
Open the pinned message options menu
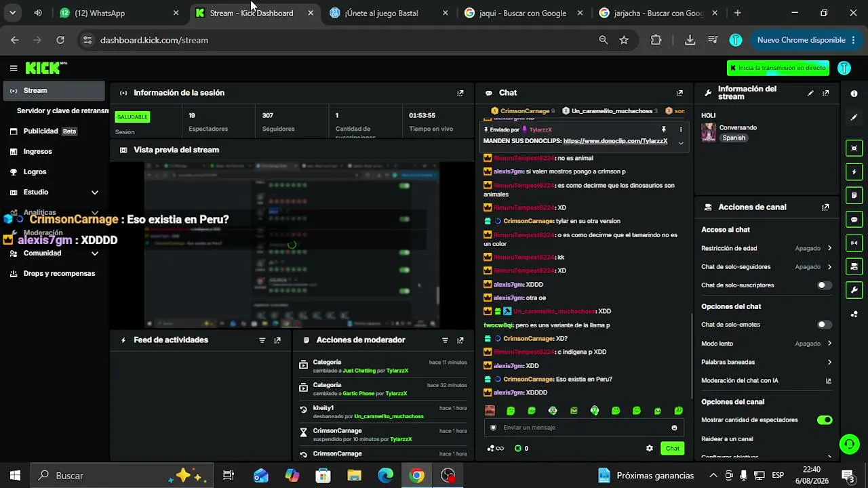point(681,129)
